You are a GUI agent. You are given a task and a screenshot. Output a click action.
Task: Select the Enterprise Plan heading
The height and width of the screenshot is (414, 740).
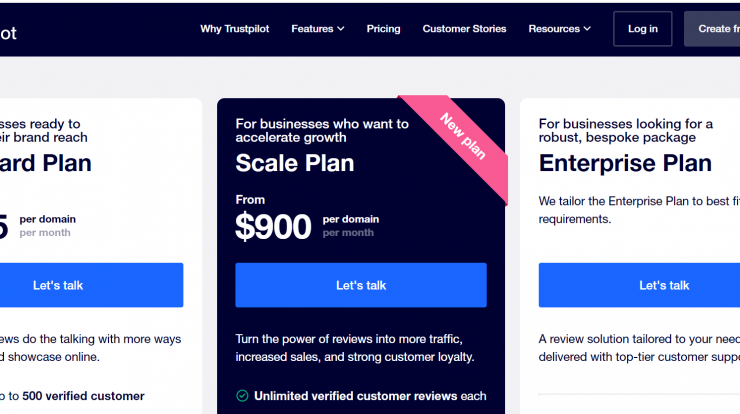coord(625,163)
